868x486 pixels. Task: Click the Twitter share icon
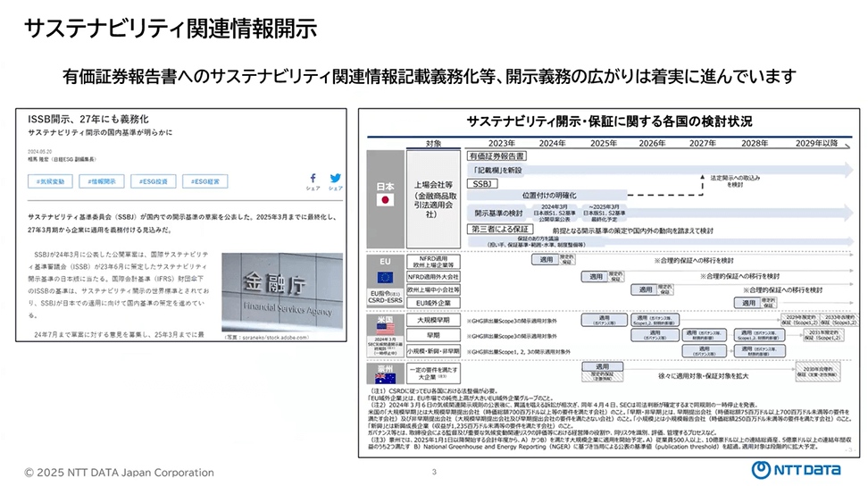tap(335, 178)
